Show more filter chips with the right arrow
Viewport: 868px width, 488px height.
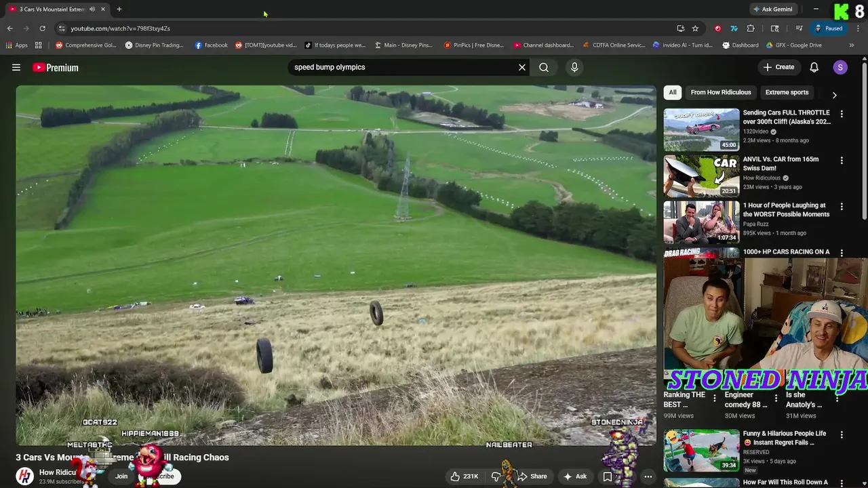tap(834, 95)
